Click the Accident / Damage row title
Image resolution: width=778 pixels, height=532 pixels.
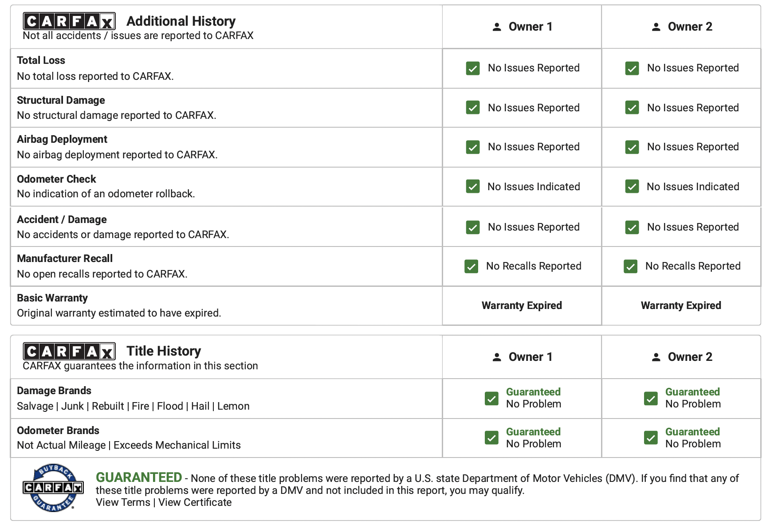click(x=62, y=219)
